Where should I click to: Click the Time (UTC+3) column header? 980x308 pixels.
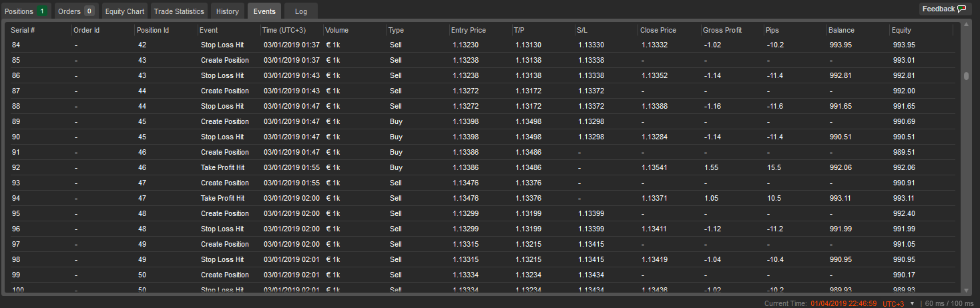[284, 30]
